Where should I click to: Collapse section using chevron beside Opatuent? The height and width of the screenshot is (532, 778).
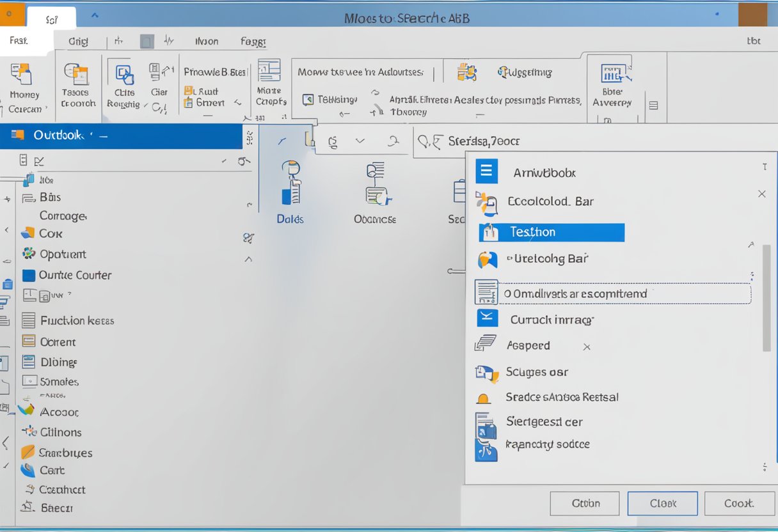[x=248, y=259]
